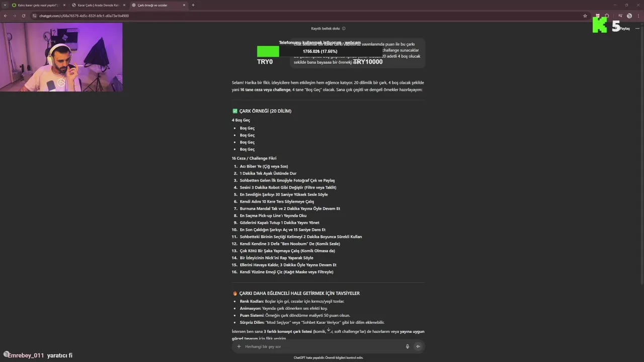Viewport: 644px width, 362px height.
Task: Switch to 'Kalıcı karar çarkı nasıl yapılır' tab
Action: [x=38, y=5]
